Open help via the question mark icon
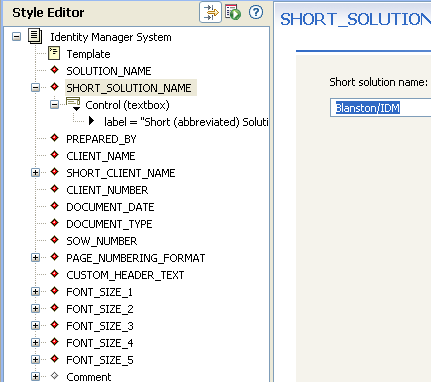 [256, 12]
